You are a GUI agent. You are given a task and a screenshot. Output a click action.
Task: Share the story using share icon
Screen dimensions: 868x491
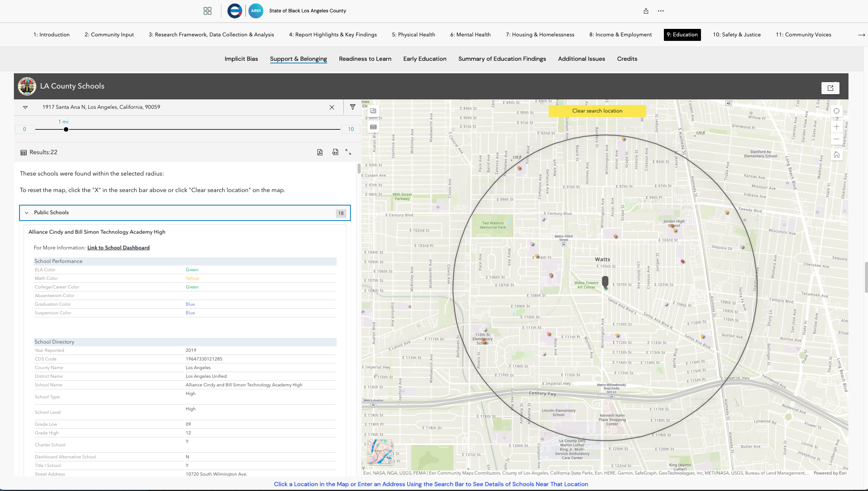[x=646, y=11]
